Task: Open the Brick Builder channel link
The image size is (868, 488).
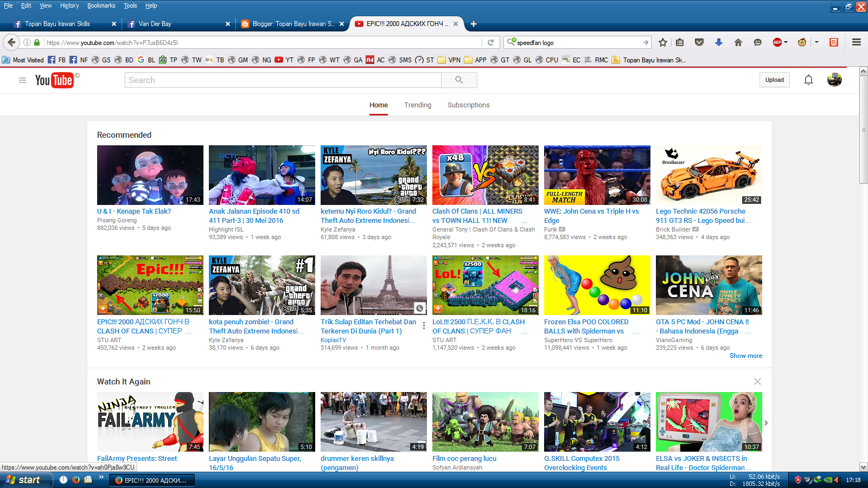Action: point(673,229)
